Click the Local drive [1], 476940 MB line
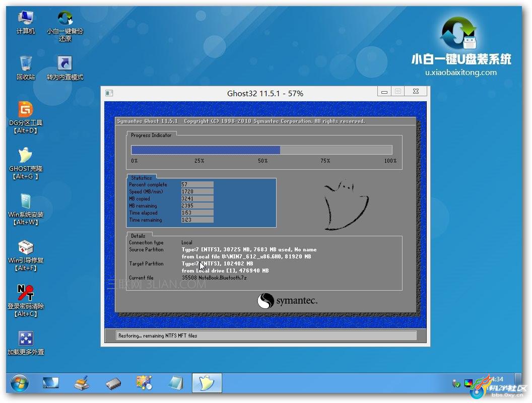 tap(225, 271)
